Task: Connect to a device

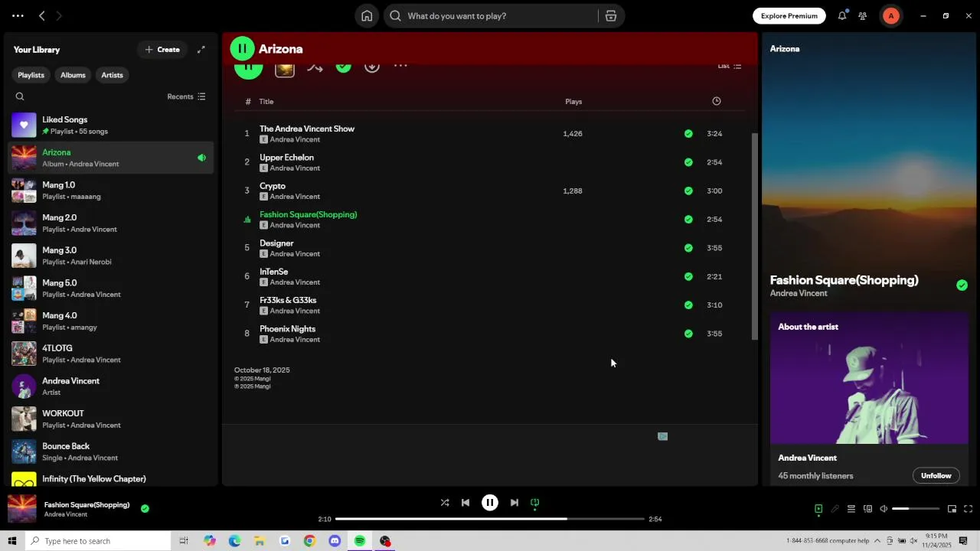Action: pos(867,509)
